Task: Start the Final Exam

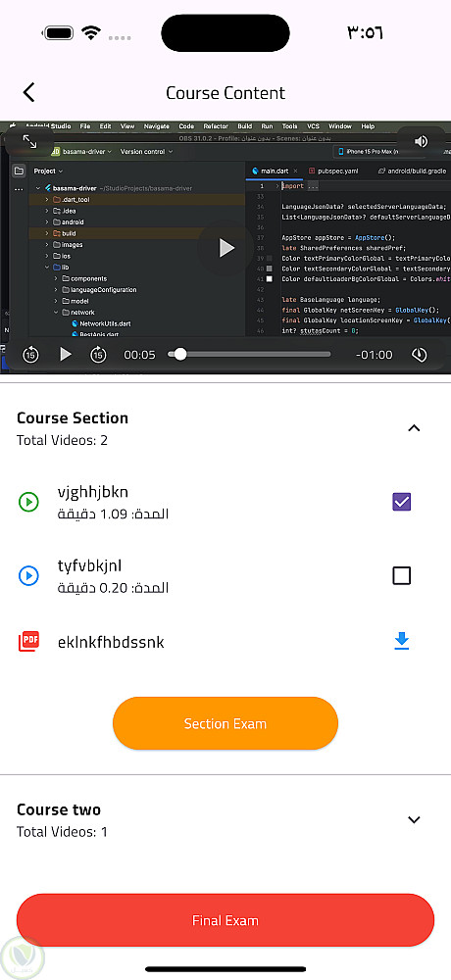Action: coord(225,920)
